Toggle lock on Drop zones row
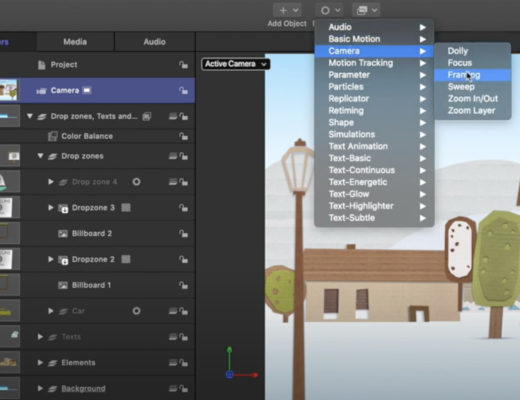520x400 pixels. 183,156
